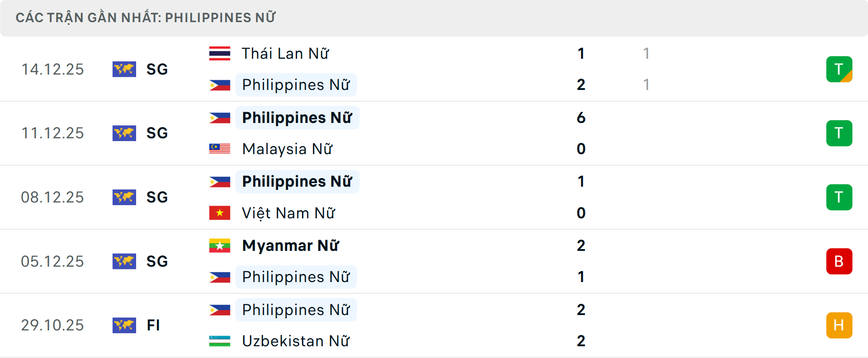Open the Philippines Nữ team link in the Việt Nam match
Viewport: 868px width, 358px height.
297,182
